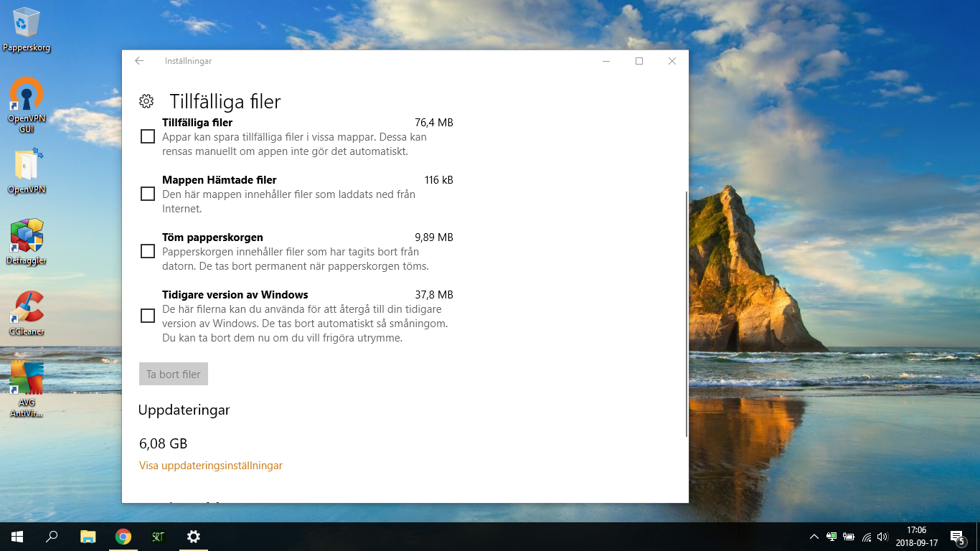Start AVG AntiVirus from the desktop
The image size is (980, 551).
click(27, 377)
